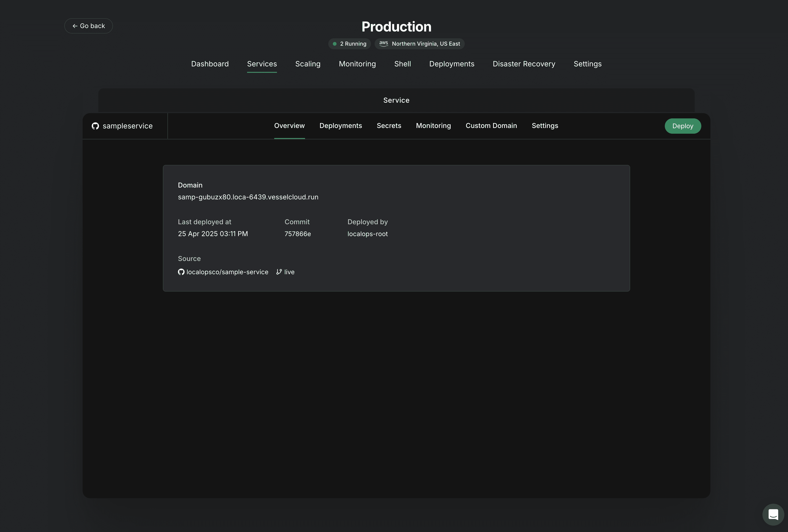This screenshot has height=532, width=788.
Task: Switch to the Scaling tab
Action: coord(308,64)
